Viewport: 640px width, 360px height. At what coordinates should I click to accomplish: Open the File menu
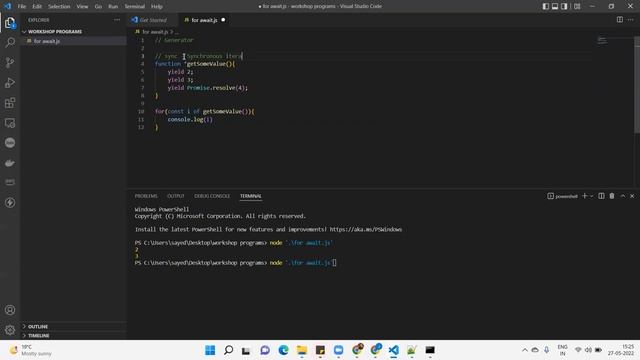(22, 7)
